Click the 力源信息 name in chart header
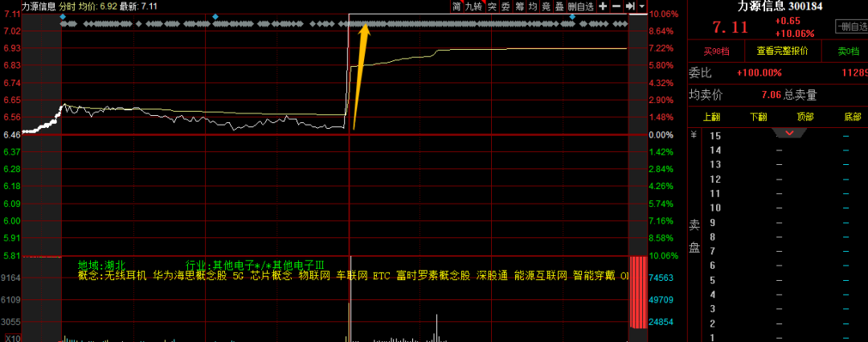Image resolution: width=868 pixels, height=342 pixels. [x=39, y=6]
